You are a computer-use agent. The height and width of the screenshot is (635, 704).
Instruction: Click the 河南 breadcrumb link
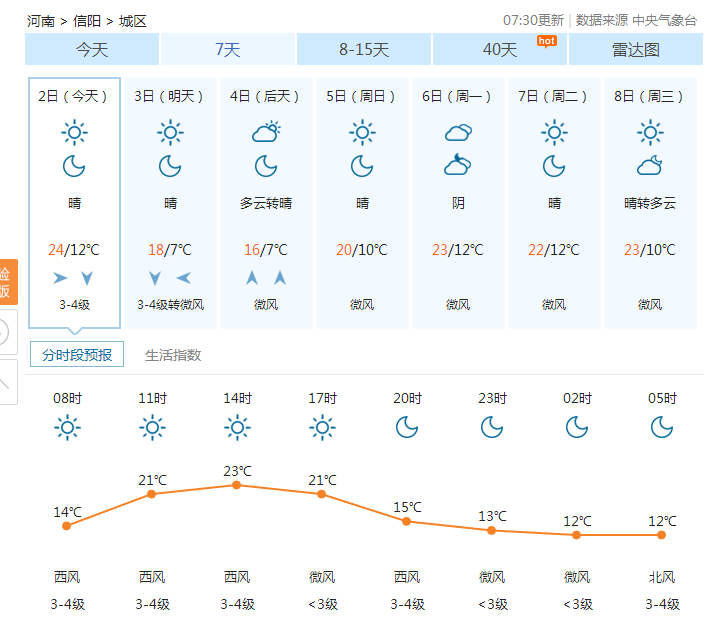click(41, 21)
